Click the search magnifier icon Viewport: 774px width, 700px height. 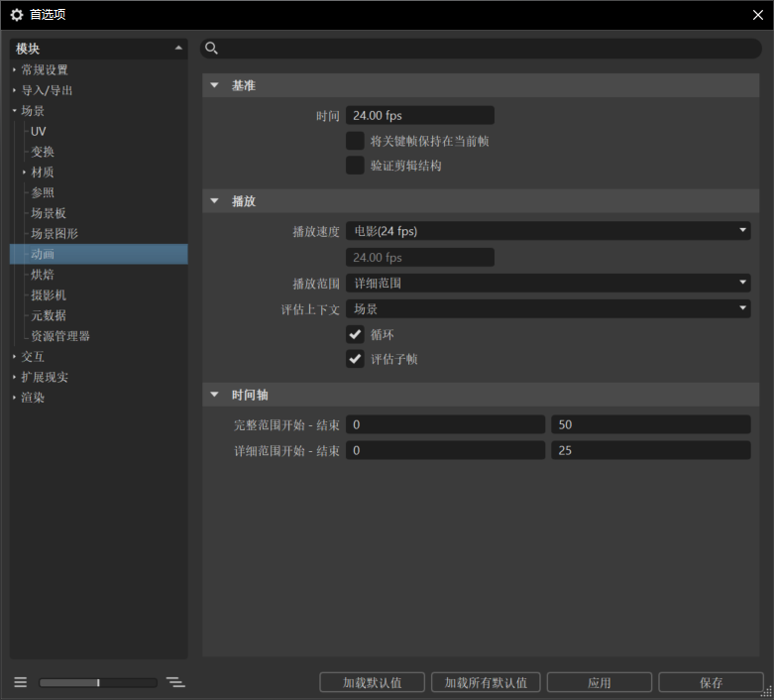pos(211,49)
